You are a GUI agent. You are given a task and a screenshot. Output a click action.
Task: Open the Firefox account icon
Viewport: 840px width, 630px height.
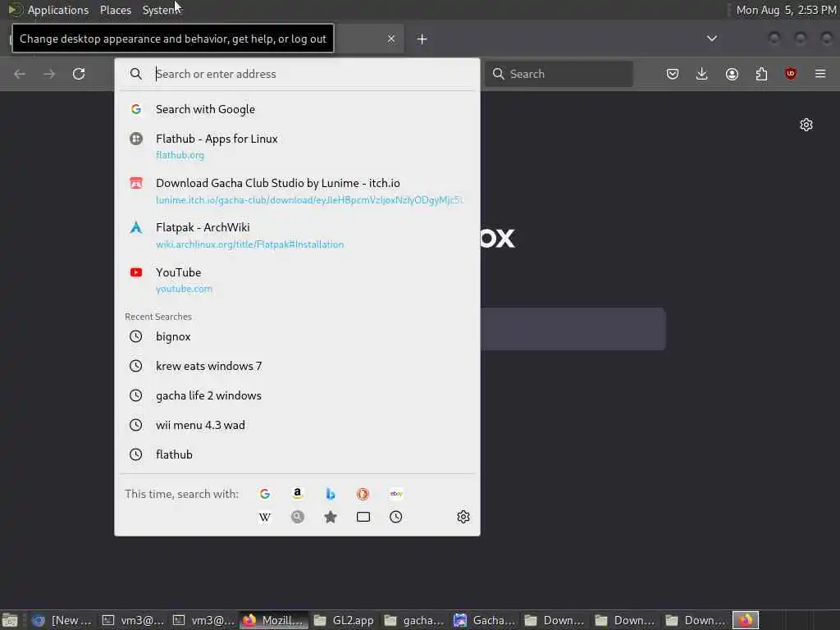tap(732, 74)
